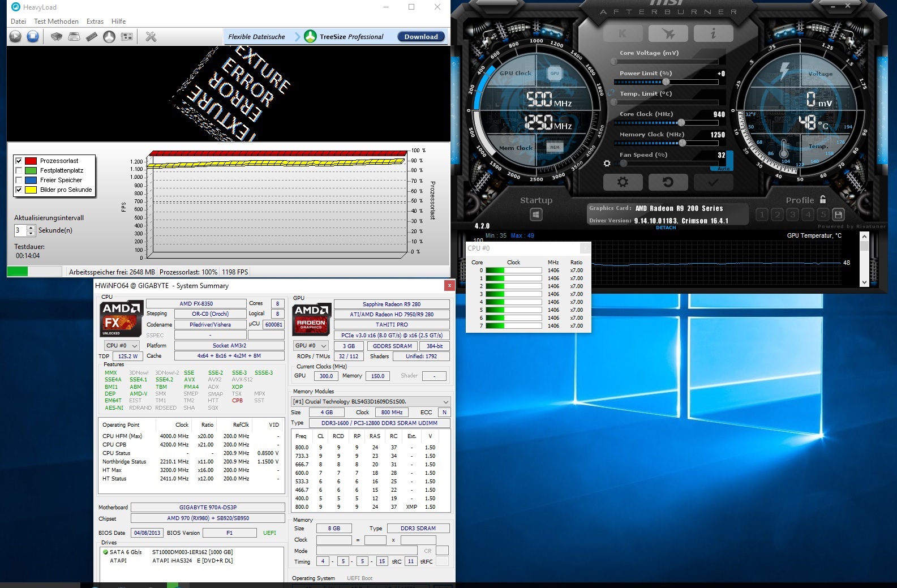
Task: Select Afterburner profile slot 1
Action: click(762, 214)
